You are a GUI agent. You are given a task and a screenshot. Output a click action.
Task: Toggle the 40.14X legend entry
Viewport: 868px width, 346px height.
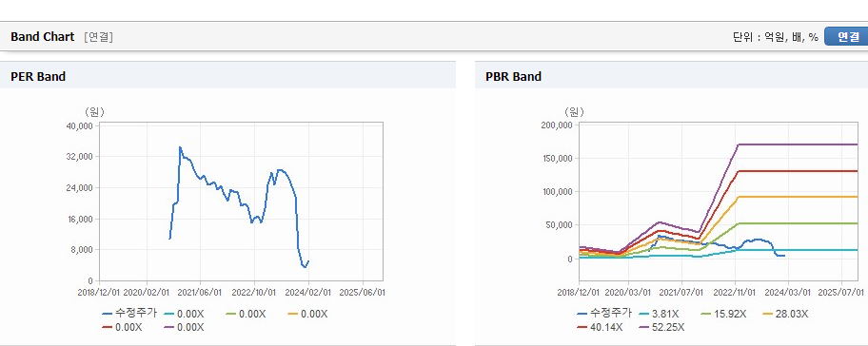(600, 327)
